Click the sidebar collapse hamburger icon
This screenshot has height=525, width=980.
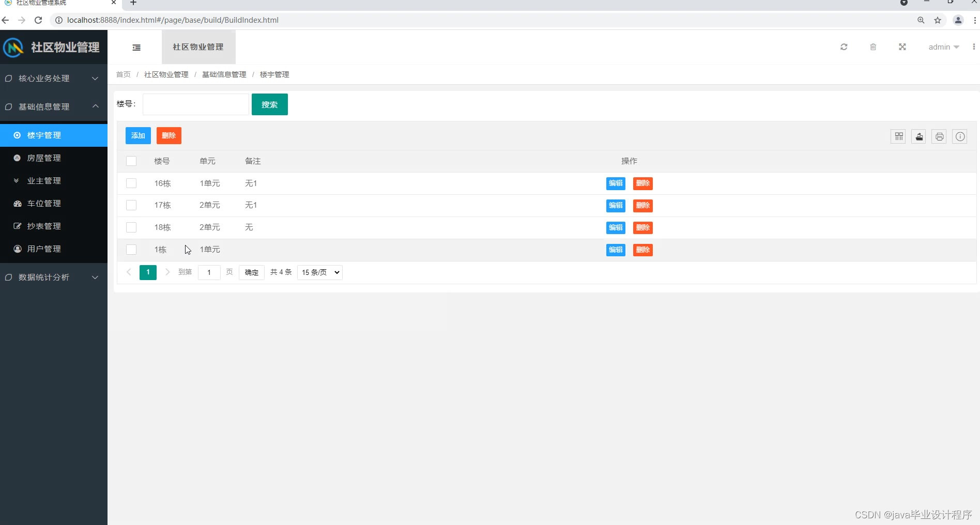pyautogui.click(x=136, y=47)
